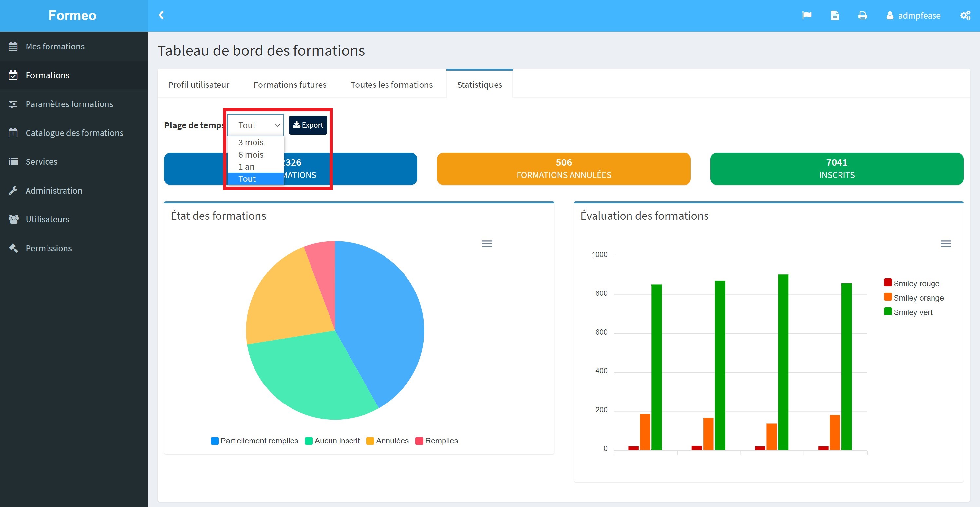This screenshot has height=507, width=980.
Task: Click the 7041 Inscrits card
Action: pyautogui.click(x=837, y=169)
